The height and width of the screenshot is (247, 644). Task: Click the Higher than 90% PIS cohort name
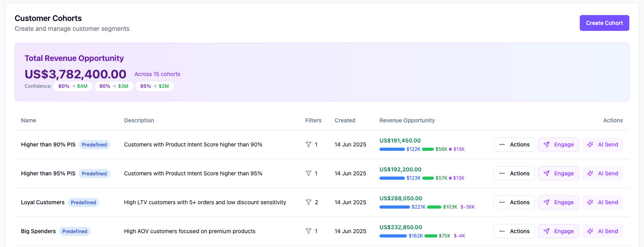tap(48, 144)
